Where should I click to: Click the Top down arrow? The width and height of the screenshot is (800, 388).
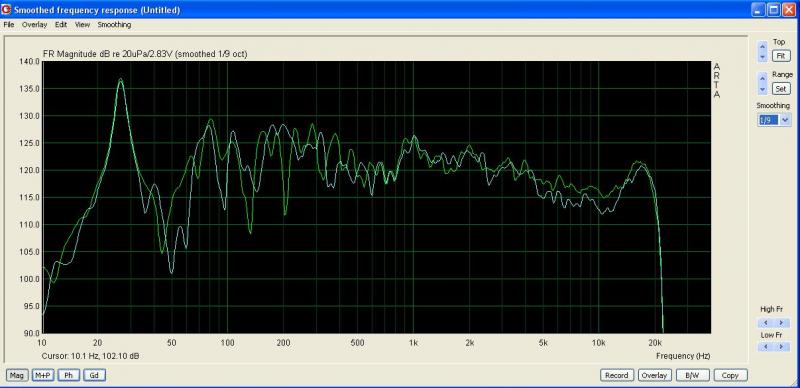(763, 57)
